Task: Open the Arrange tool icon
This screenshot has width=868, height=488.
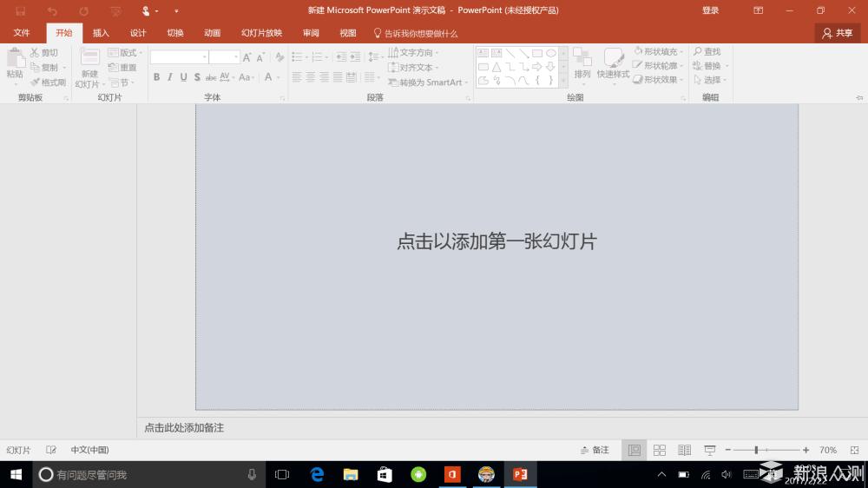Action: [582, 57]
